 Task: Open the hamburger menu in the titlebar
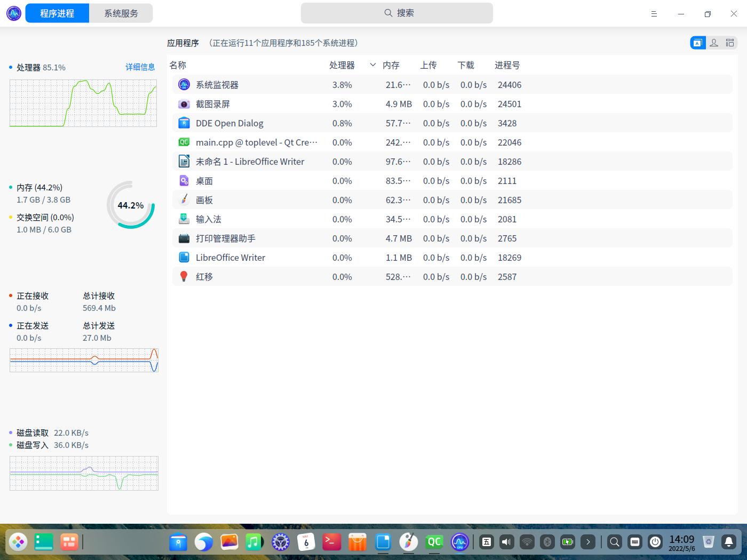[x=654, y=13]
